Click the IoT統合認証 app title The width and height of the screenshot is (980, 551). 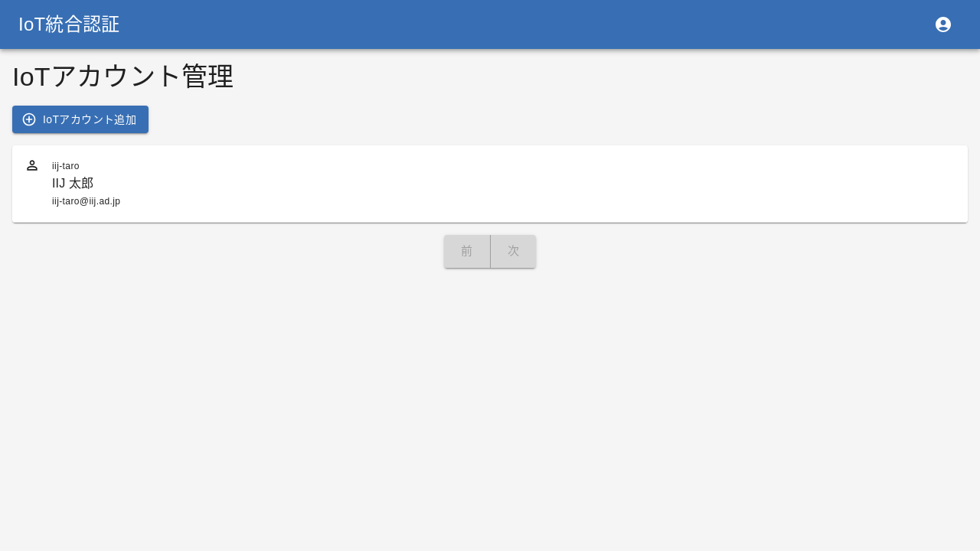tap(69, 24)
